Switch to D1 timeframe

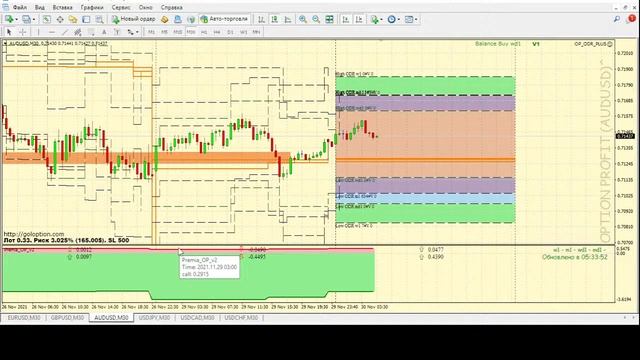pos(230,32)
